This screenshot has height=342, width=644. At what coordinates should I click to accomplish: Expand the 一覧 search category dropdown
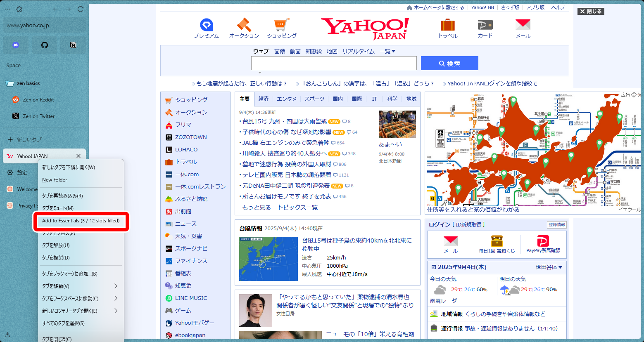387,51
